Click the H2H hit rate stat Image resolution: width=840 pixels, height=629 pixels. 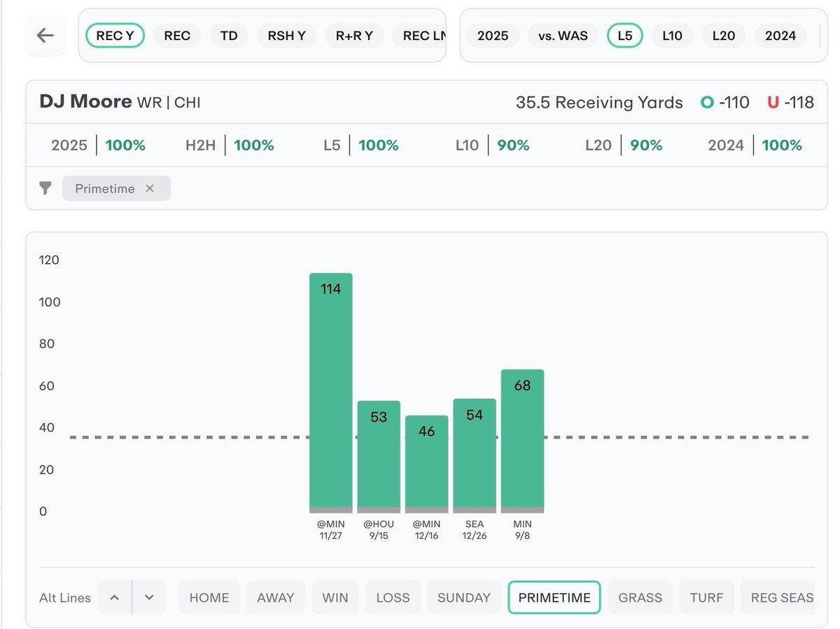tap(230, 146)
